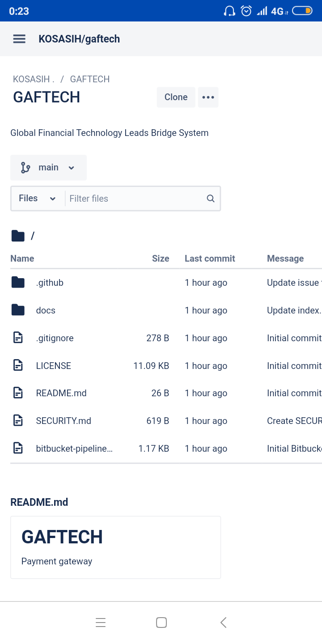Click '1 hour ago' in SECURITY.md row
The height and width of the screenshot is (644, 322).
(x=206, y=421)
